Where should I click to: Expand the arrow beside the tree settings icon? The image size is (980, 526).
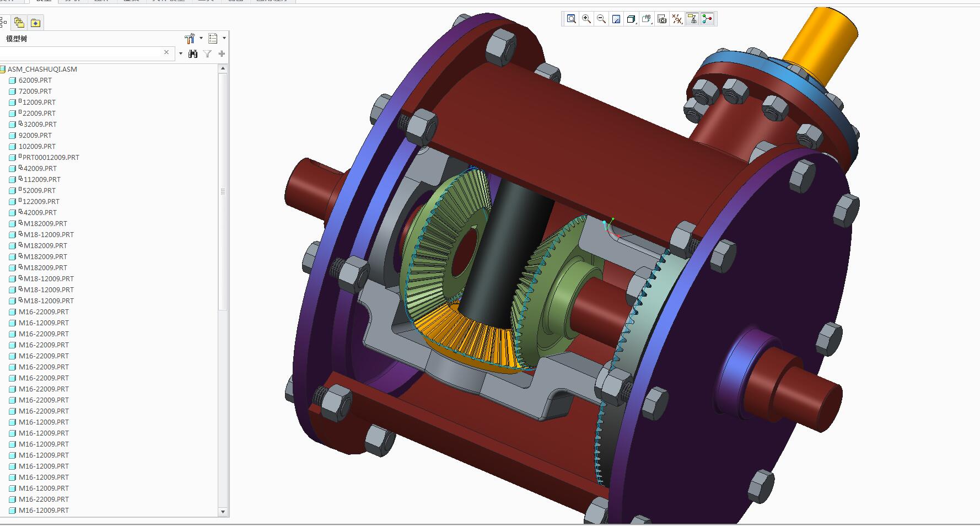[201, 38]
